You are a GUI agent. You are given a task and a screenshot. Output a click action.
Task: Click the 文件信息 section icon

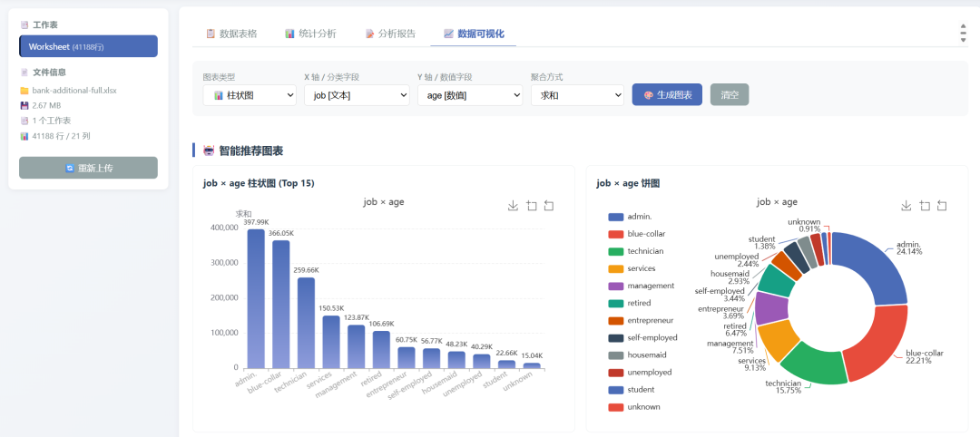click(x=24, y=73)
